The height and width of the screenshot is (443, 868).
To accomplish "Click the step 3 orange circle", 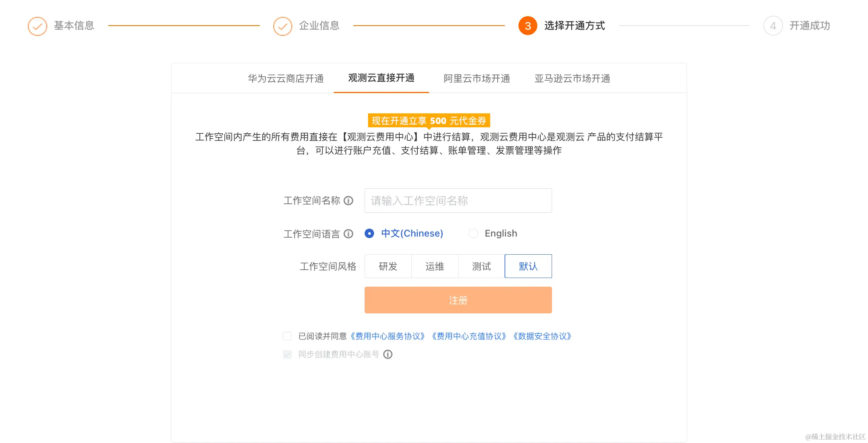I will 528,26.
